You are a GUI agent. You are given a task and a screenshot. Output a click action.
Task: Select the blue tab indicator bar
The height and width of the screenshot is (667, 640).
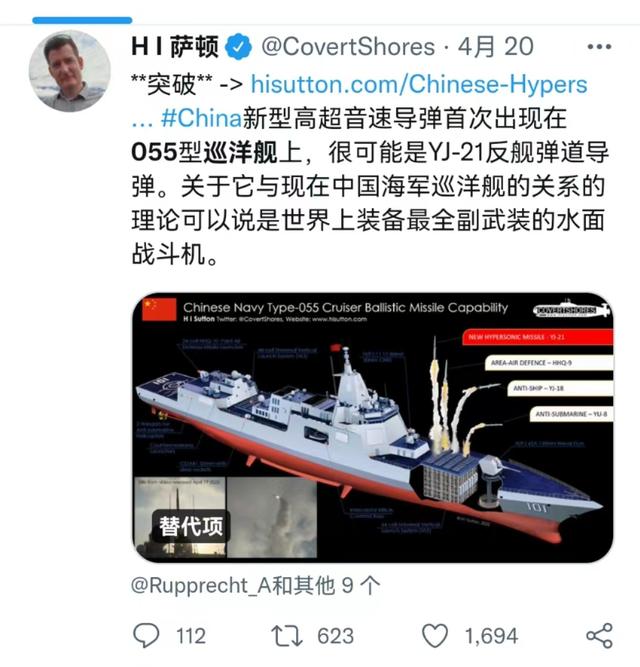tap(82, 20)
